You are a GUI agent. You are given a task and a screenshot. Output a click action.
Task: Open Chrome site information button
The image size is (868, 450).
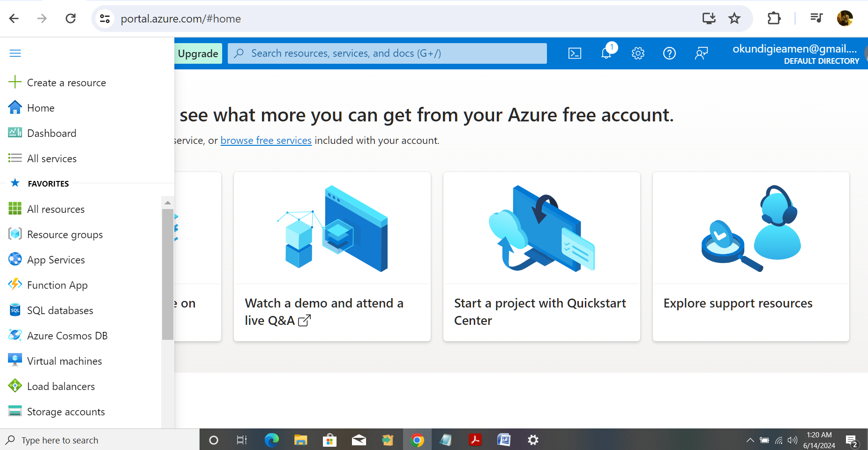(105, 19)
